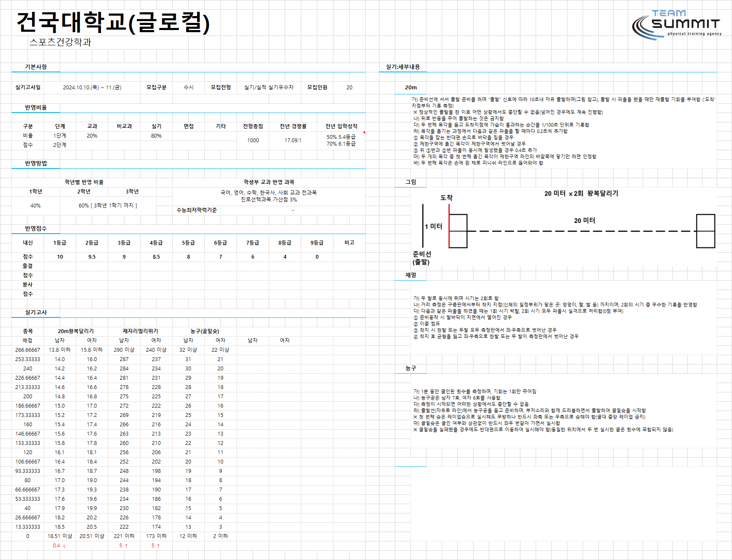Click the 실기:세부내용 section header

point(403,67)
